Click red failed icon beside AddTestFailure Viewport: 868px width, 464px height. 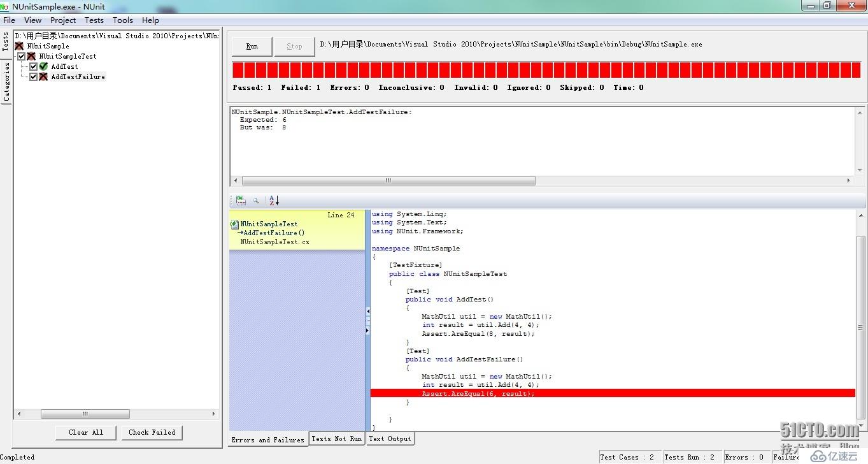coord(43,76)
